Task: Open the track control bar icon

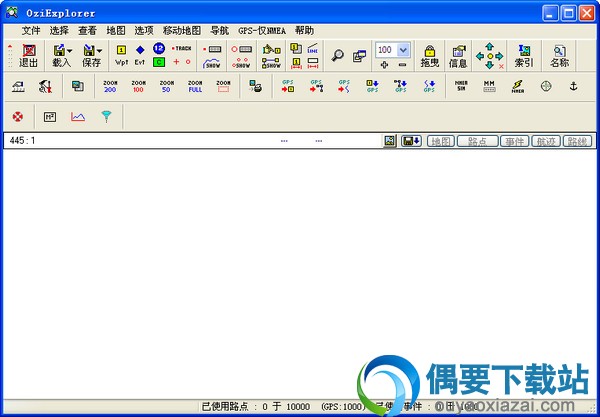Action: 212,49
